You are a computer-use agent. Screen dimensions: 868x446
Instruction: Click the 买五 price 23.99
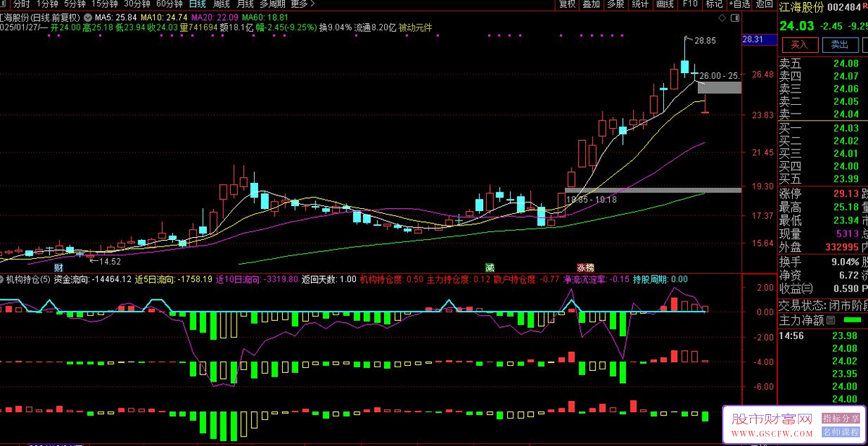click(846, 179)
